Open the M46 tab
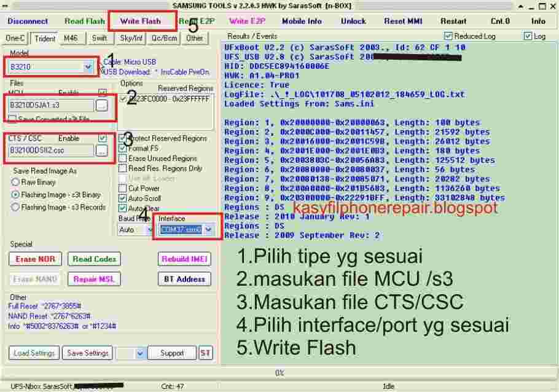 (71, 38)
